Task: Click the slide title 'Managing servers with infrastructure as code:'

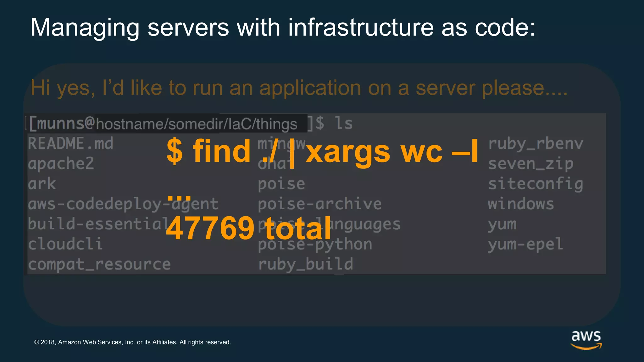Action: [283, 28]
